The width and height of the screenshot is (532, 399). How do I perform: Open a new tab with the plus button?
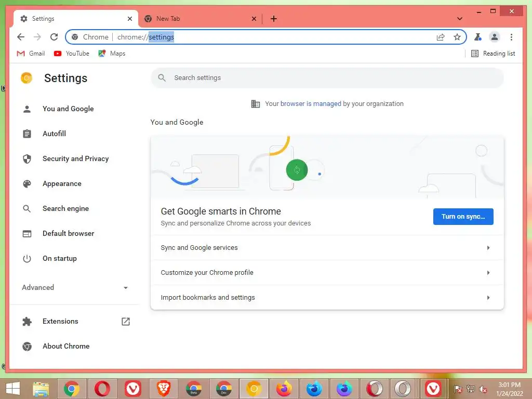click(273, 19)
